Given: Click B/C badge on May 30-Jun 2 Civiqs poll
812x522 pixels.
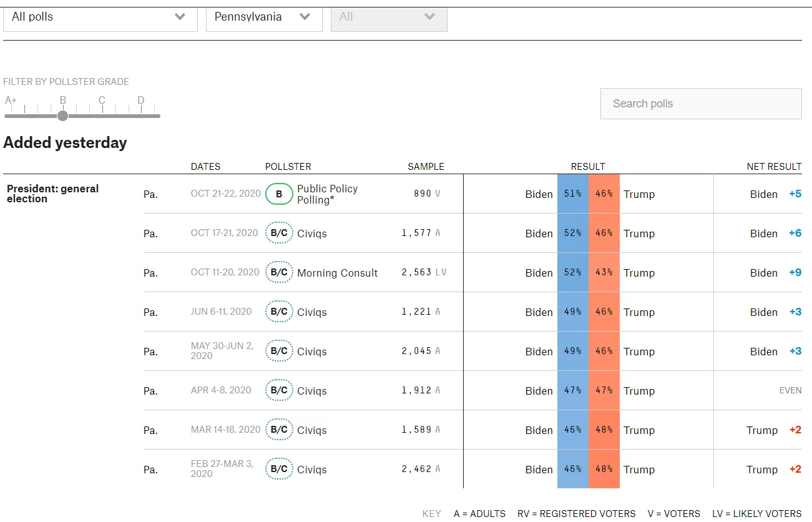Looking at the screenshot, I should click(x=279, y=352).
